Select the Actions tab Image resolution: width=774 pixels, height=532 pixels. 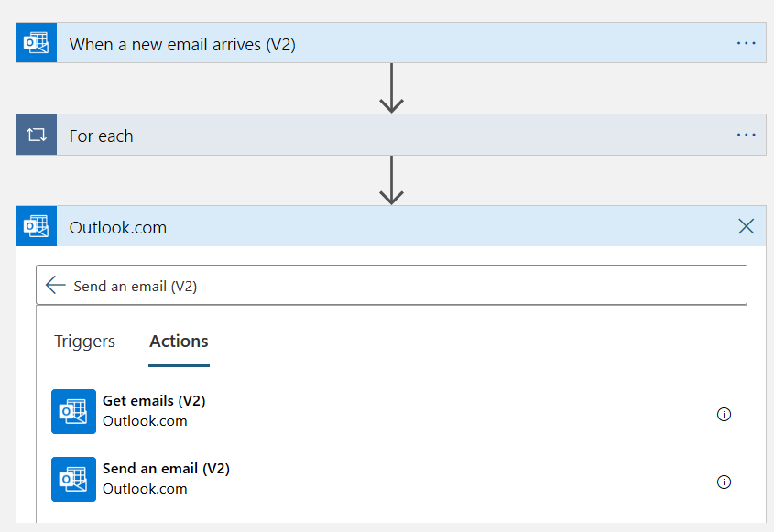tap(179, 342)
